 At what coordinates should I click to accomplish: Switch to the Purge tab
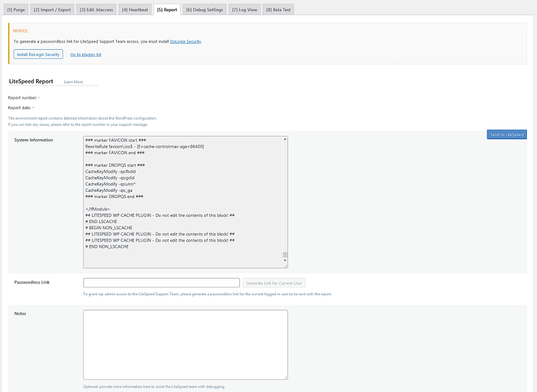[16, 10]
